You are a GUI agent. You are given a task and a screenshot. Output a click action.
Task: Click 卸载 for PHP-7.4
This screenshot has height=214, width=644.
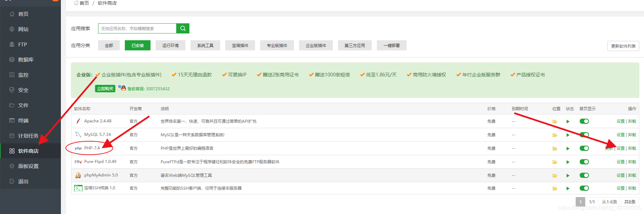click(x=632, y=148)
